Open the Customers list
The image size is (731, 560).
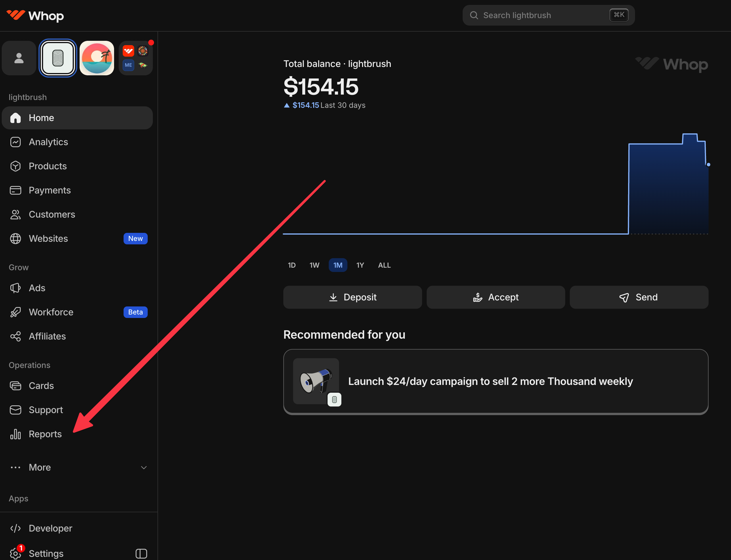click(77, 214)
